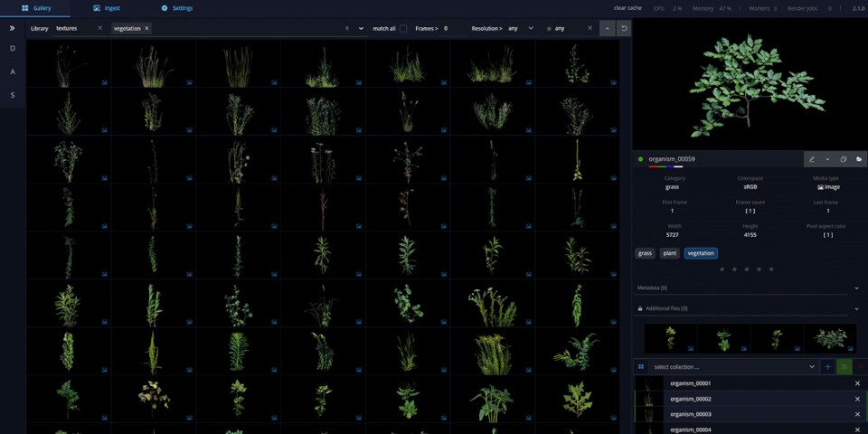Click the Memory usage status
This screenshot has width=868, height=434.
[712, 8]
